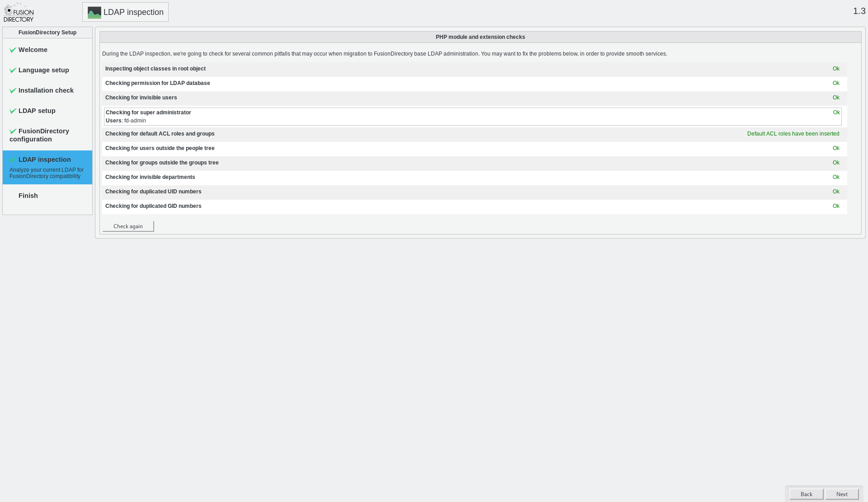This screenshot has height=502, width=868.
Task: Click the checkmark next to Language setup
Action: pyautogui.click(x=13, y=70)
